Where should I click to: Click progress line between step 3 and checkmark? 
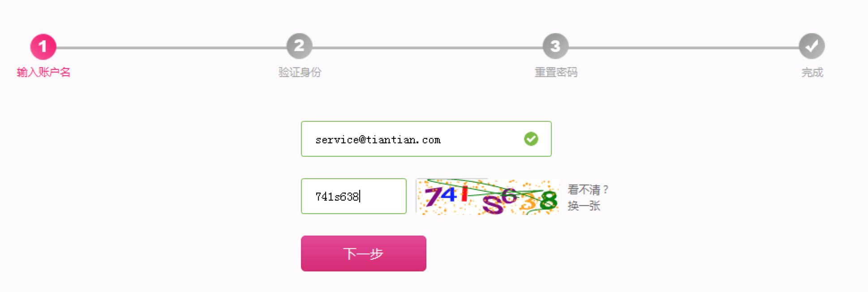(683, 47)
